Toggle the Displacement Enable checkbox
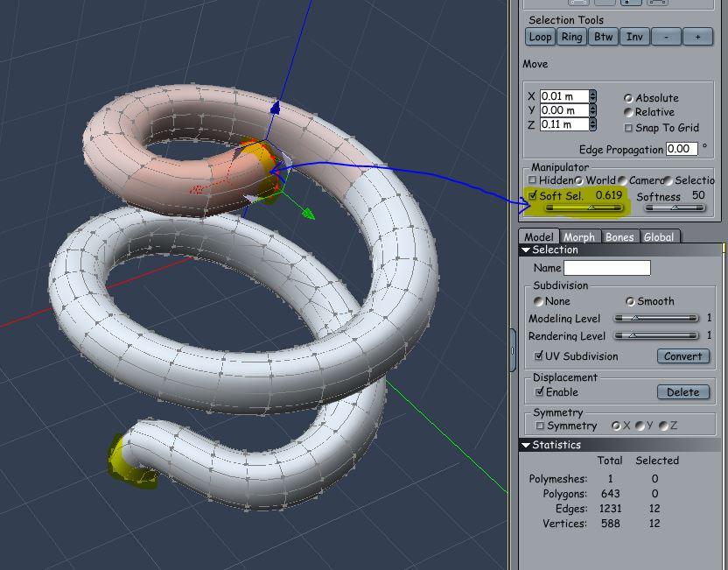 coord(539,391)
